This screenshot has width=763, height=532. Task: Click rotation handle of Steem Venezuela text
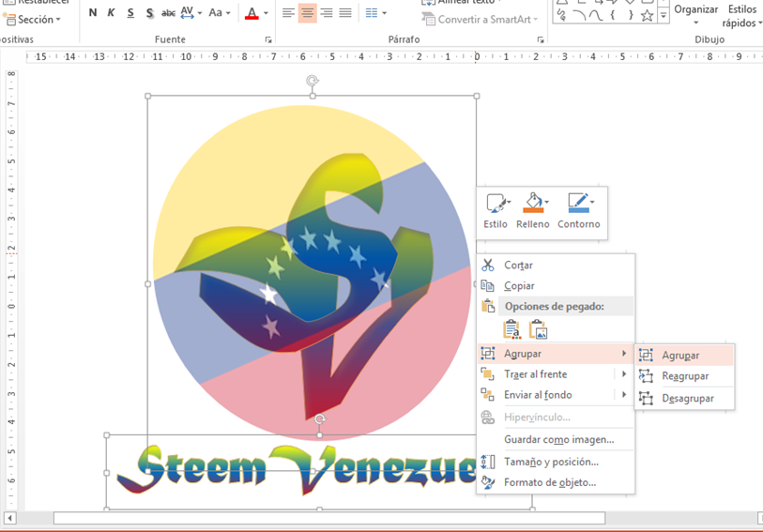tap(320, 419)
